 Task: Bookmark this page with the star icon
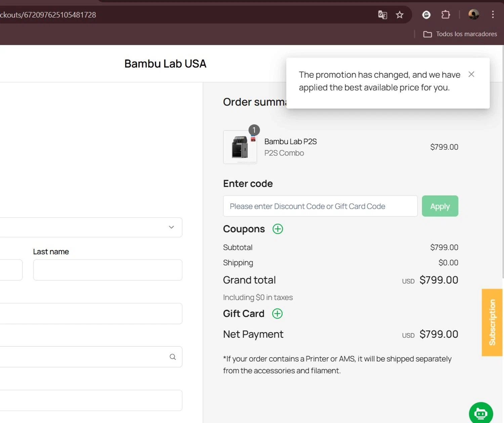(400, 15)
